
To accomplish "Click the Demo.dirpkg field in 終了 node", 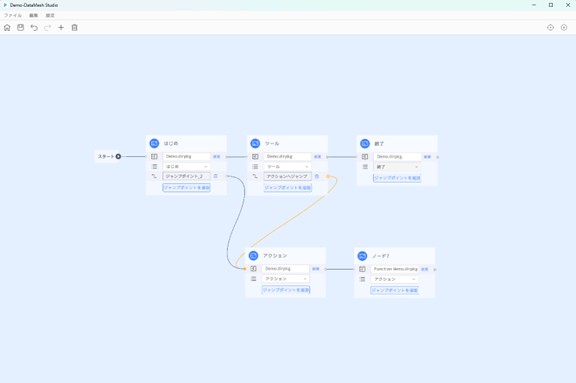I will tap(397, 157).
